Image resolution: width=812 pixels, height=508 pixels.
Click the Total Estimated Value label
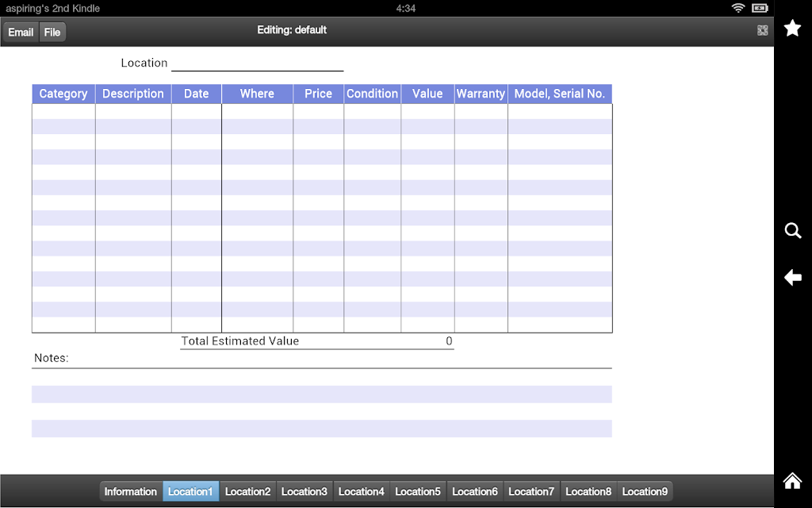(239, 341)
